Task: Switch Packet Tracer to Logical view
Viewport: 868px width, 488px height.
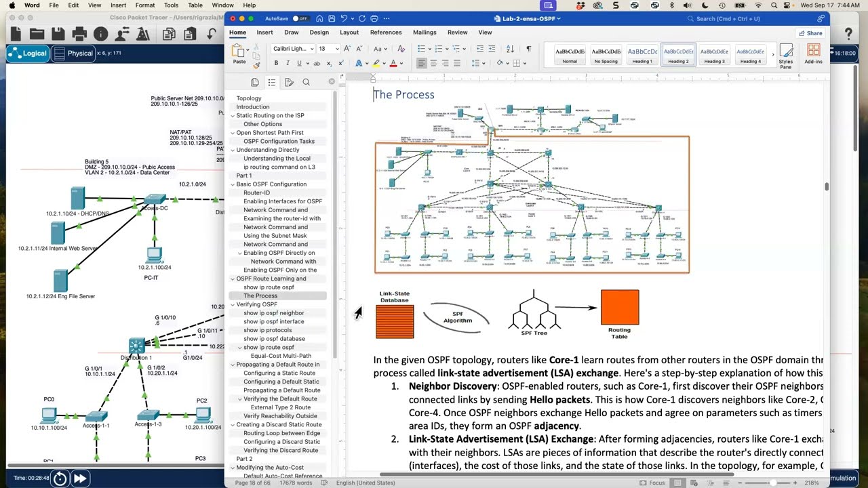Action: tap(28, 54)
